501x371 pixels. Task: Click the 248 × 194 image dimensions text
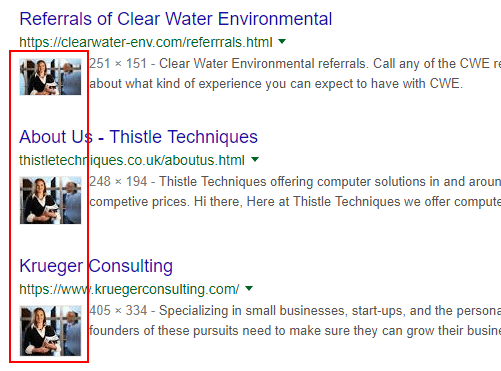pos(118,182)
